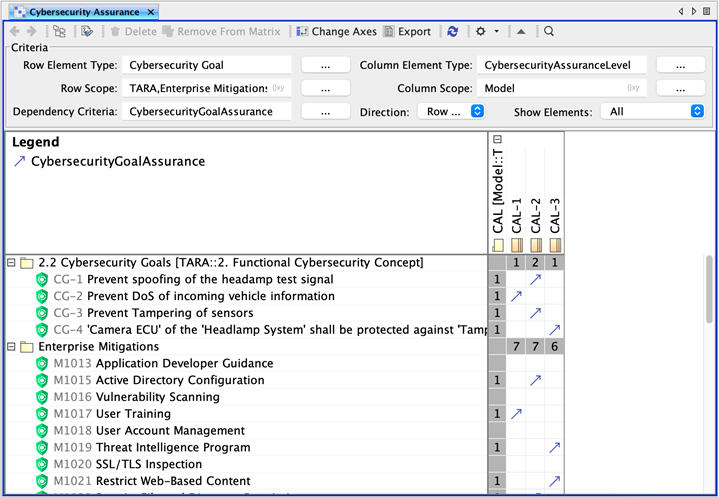Click the M1017 dependency arrow under CAL-1
The height and width of the screenshot is (497, 719).
[516, 414]
